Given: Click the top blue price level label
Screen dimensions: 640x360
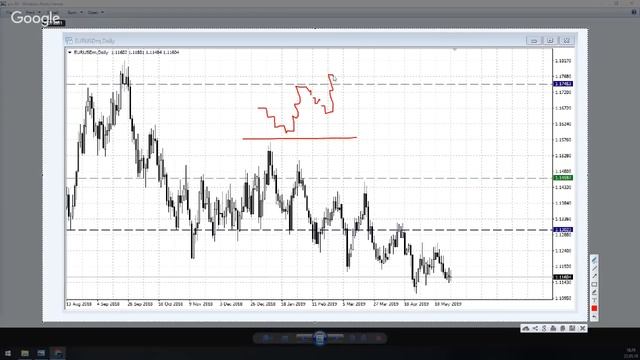Looking at the screenshot, I should coord(563,84).
